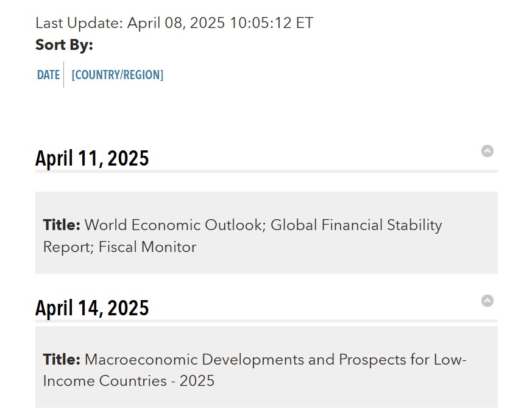Click the divider between DATE and COUNTRY/REGION

pos(64,74)
